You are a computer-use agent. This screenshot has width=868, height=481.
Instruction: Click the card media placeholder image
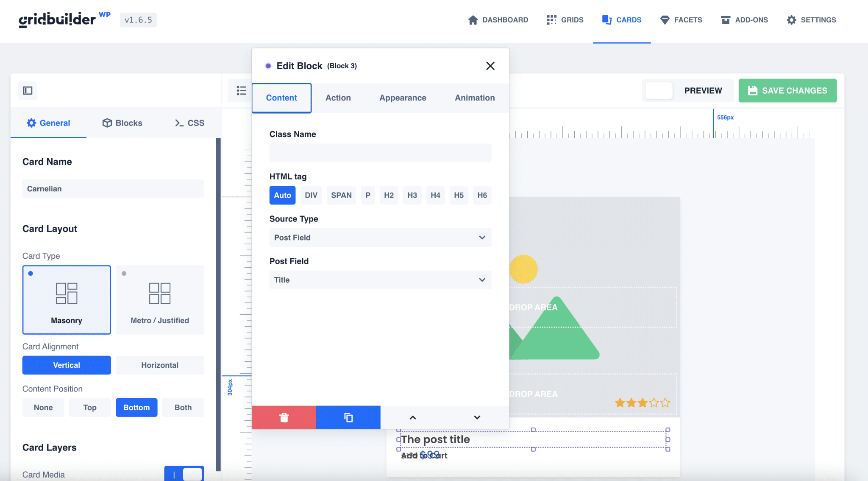coord(595,307)
